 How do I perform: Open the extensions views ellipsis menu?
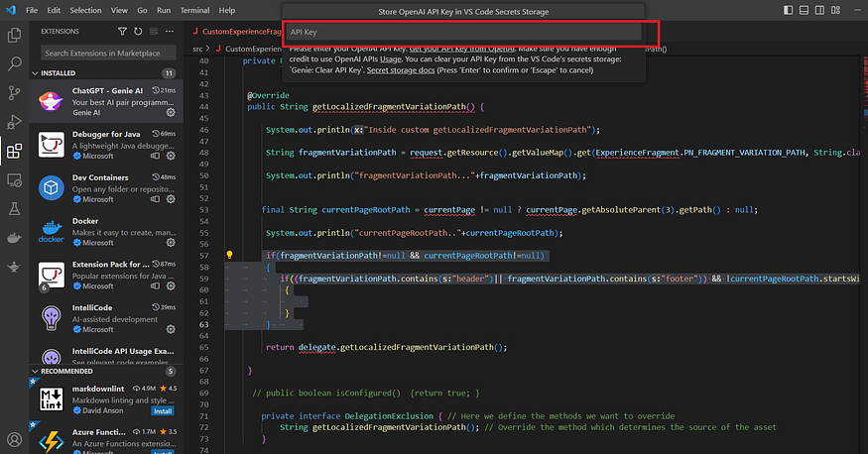click(170, 32)
